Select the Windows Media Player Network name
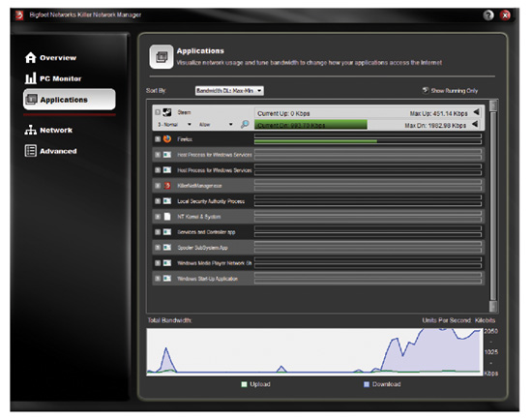 pos(215,263)
